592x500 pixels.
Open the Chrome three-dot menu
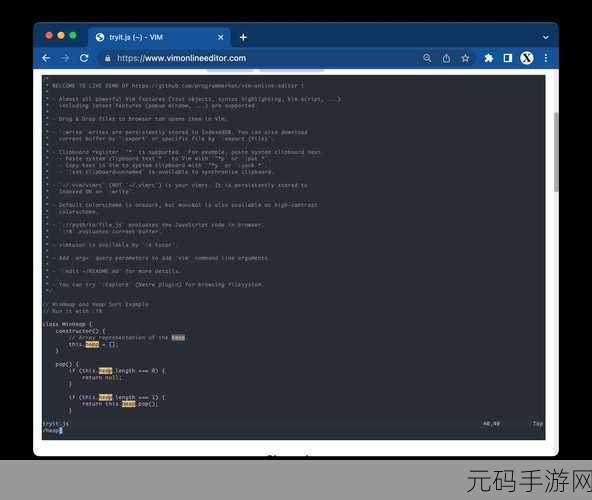pos(546,58)
